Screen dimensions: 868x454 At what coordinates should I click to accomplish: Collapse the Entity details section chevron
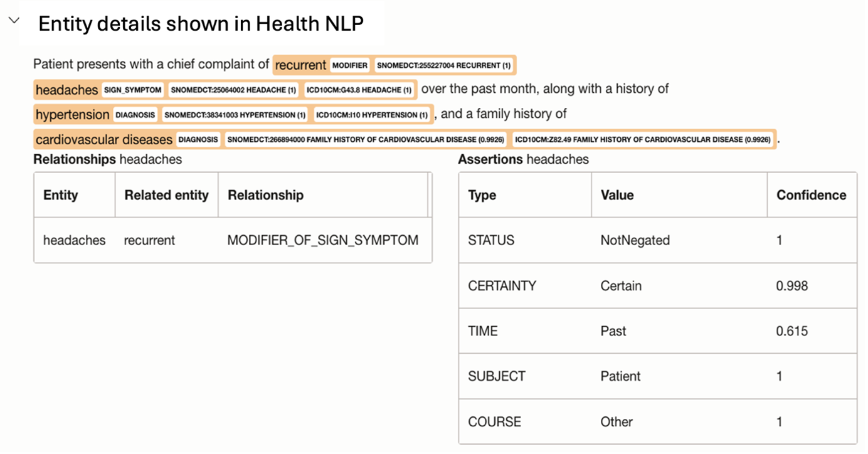pos(14,21)
